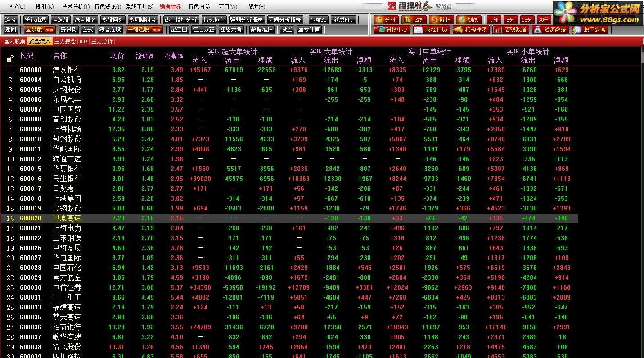Switch to the 国内股票 tab
The image size is (644, 358).
point(14,41)
